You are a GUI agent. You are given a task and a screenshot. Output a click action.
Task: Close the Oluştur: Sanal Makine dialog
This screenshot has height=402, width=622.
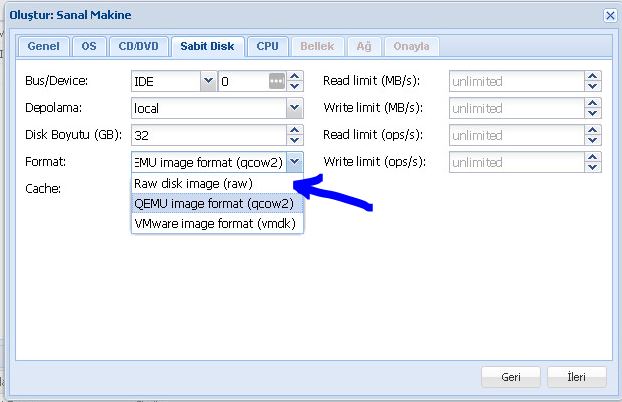point(610,15)
